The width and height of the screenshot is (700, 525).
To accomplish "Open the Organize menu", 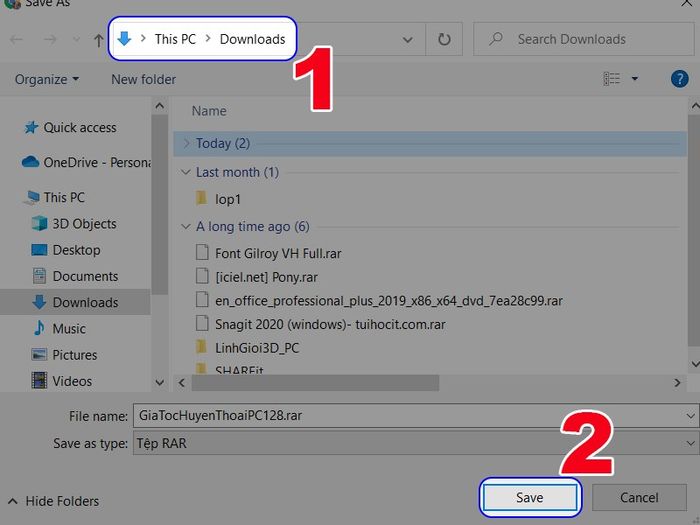I will 47,79.
